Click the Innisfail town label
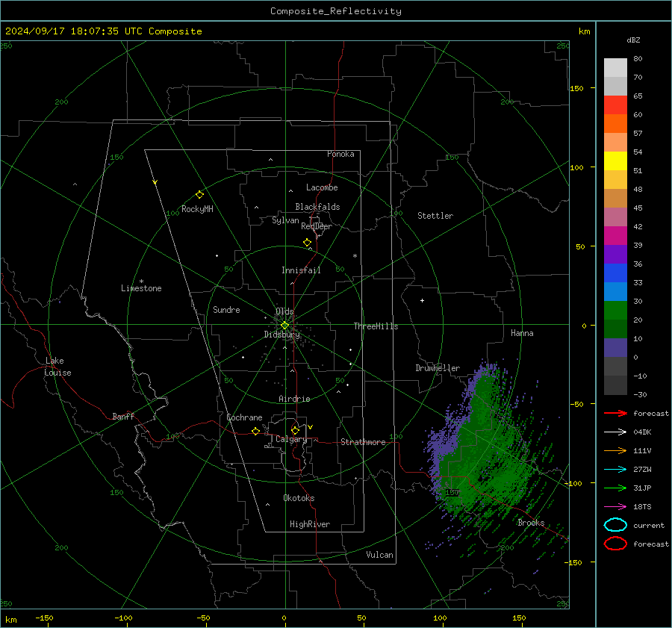The image size is (672, 628). point(301,270)
